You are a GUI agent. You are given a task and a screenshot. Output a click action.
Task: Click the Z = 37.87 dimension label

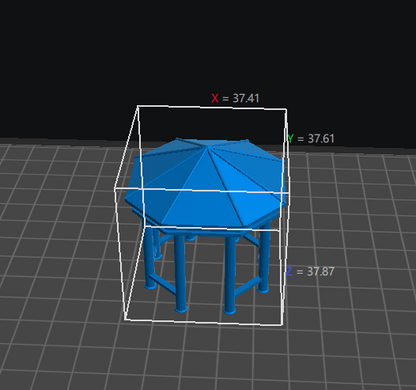coord(310,271)
